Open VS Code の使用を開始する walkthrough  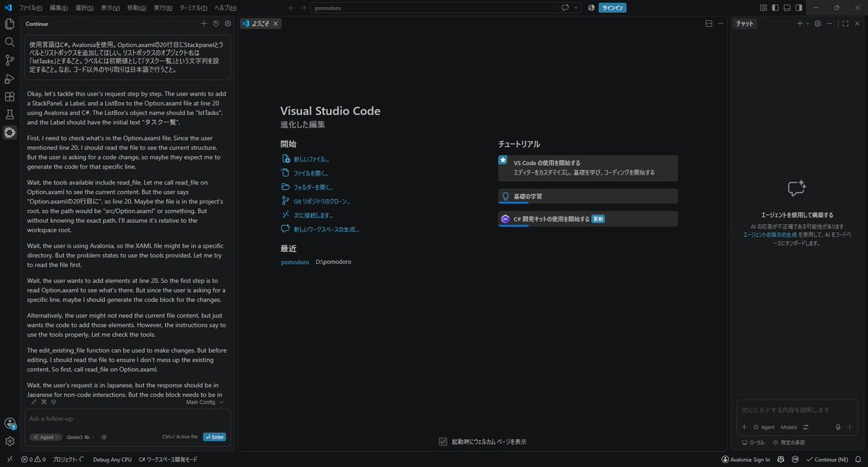pyautogui.click(x=588, y=168)
